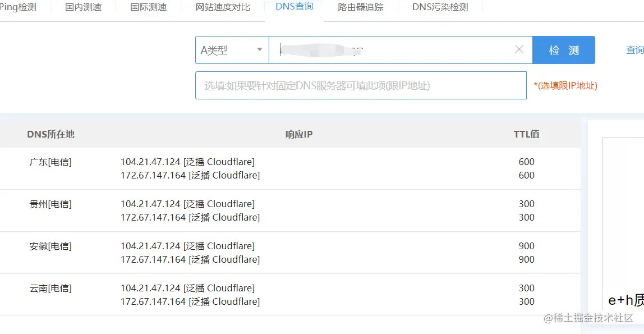This screenshot has height=334, width=644.
Task: Click 104.21.47.124 in the 贵州 row
Action: click(150, 204)
